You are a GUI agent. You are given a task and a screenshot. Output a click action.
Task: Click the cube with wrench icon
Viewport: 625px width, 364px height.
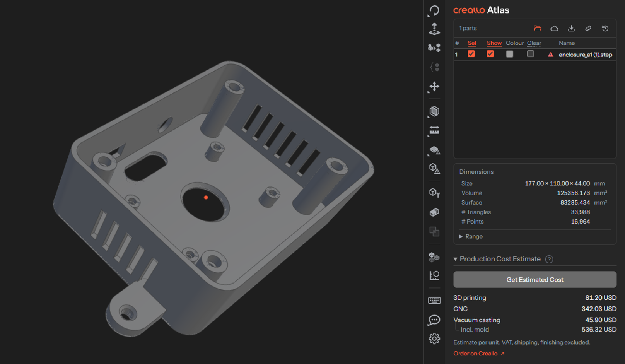click(434, 193)
